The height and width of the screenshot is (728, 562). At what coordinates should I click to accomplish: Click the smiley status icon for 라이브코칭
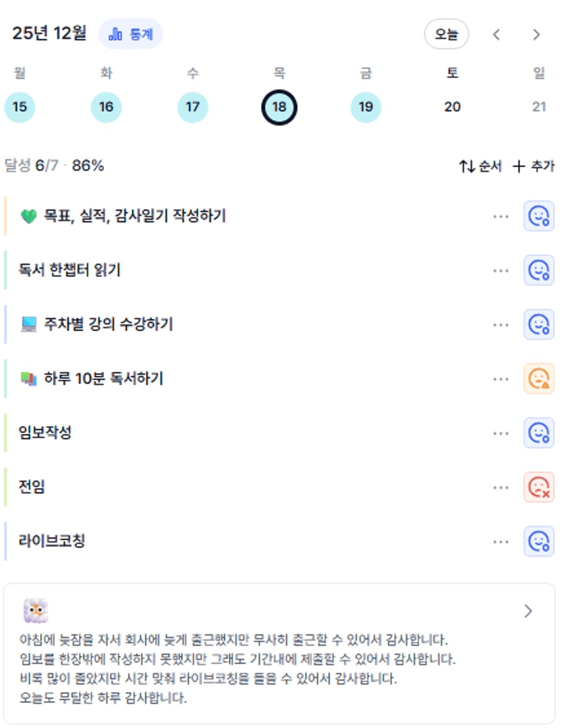(538, 541)
